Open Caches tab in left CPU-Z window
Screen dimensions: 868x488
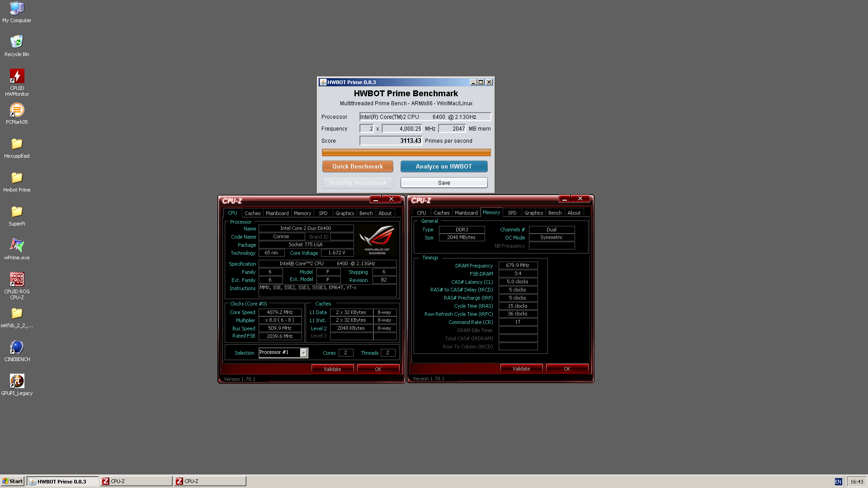[x=252, y=213]
